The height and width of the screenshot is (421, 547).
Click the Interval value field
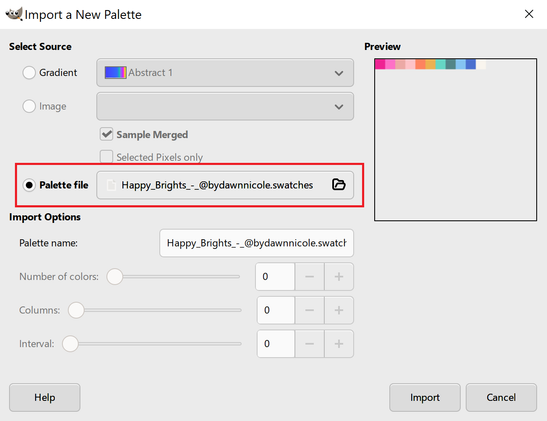(x=276, y=344)
